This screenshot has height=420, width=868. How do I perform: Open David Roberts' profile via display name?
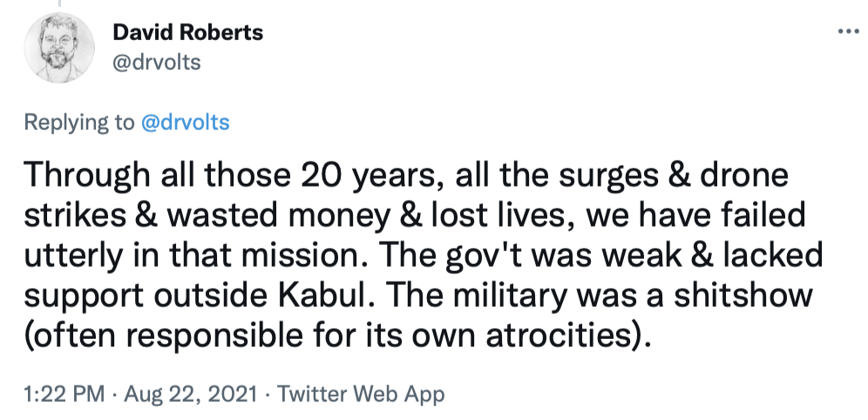188,33
